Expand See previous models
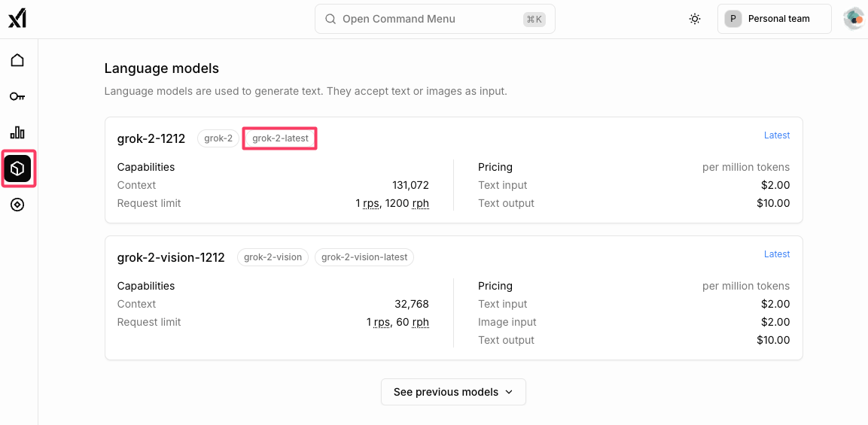 click(x=453, y=392)
